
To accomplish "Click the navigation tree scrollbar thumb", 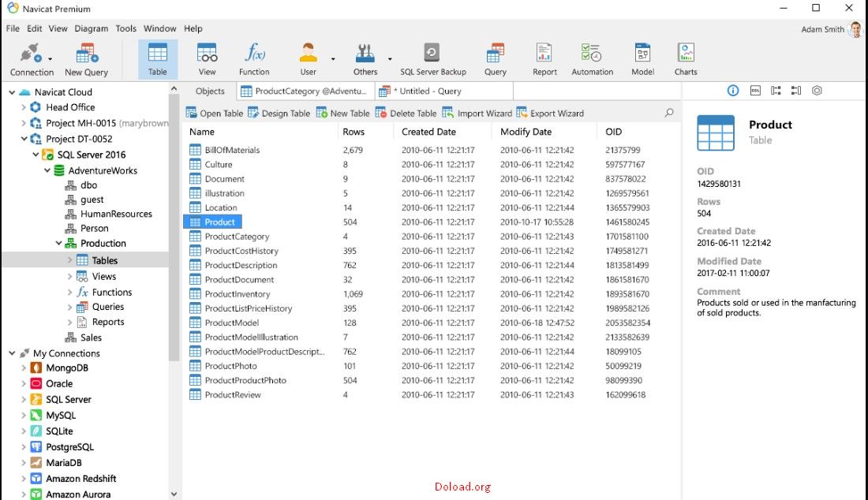I will click(x=174, y=228).
